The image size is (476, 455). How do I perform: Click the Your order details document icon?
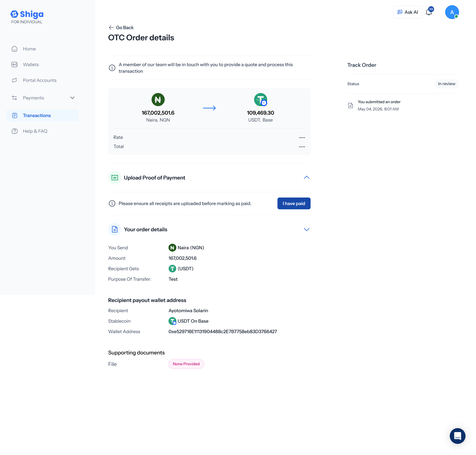point(115,229)
